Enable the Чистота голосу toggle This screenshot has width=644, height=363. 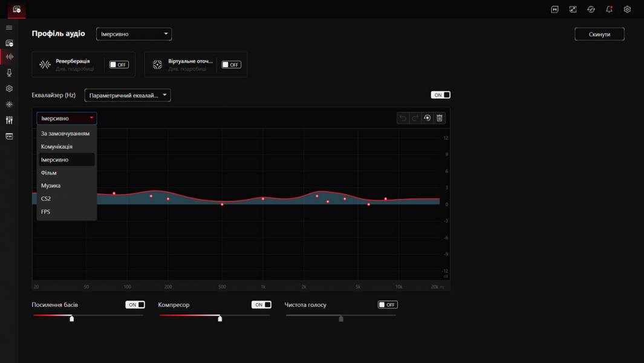388,305
